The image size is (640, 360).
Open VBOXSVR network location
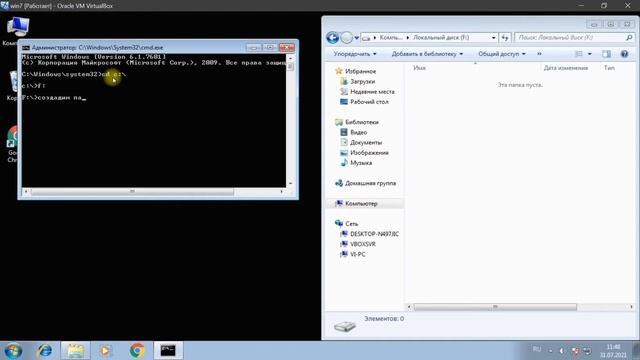362,244
